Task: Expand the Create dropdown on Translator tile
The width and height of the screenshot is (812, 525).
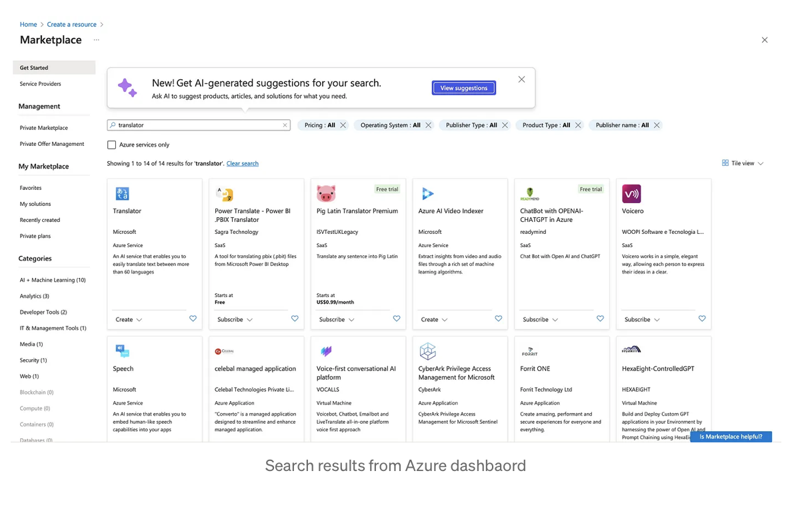Action: 129,320
